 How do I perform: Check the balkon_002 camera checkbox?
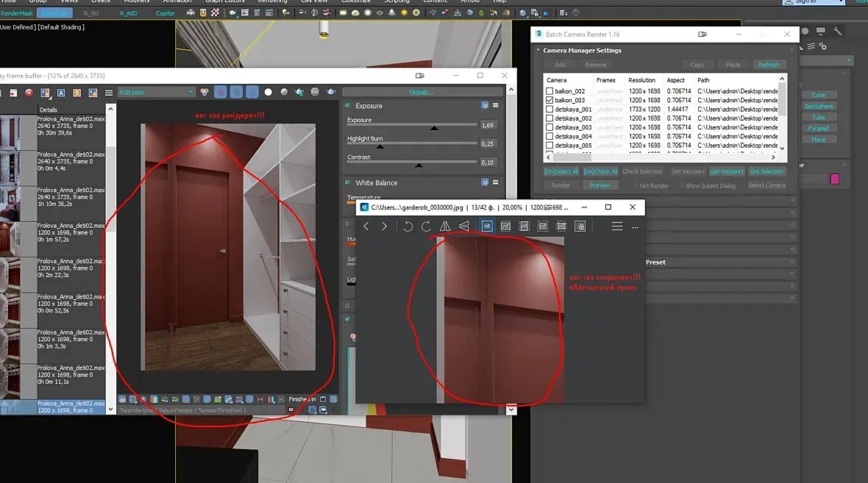(x=549, y=91)
